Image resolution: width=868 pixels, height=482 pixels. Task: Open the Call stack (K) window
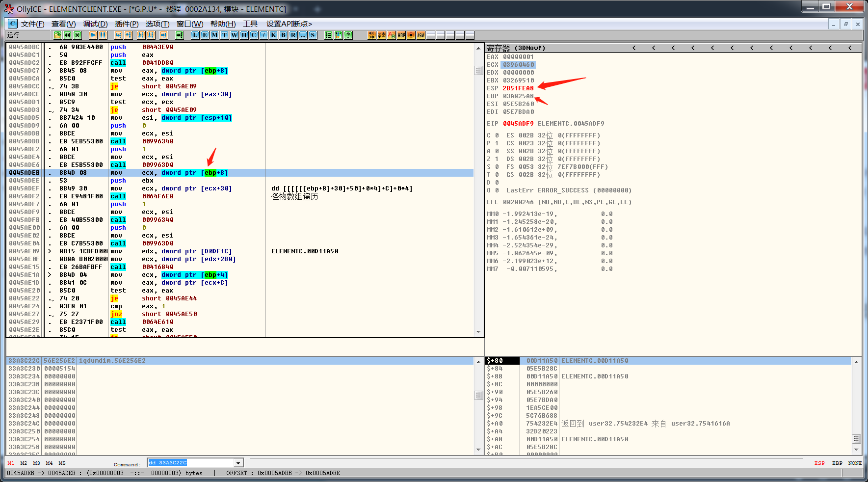tap(274, 35)
